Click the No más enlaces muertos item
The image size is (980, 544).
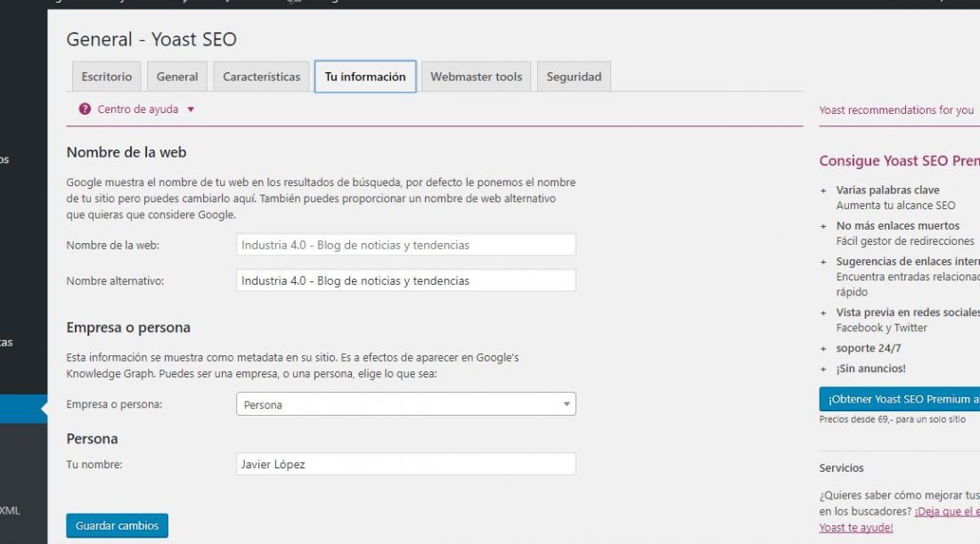[897, 225]
